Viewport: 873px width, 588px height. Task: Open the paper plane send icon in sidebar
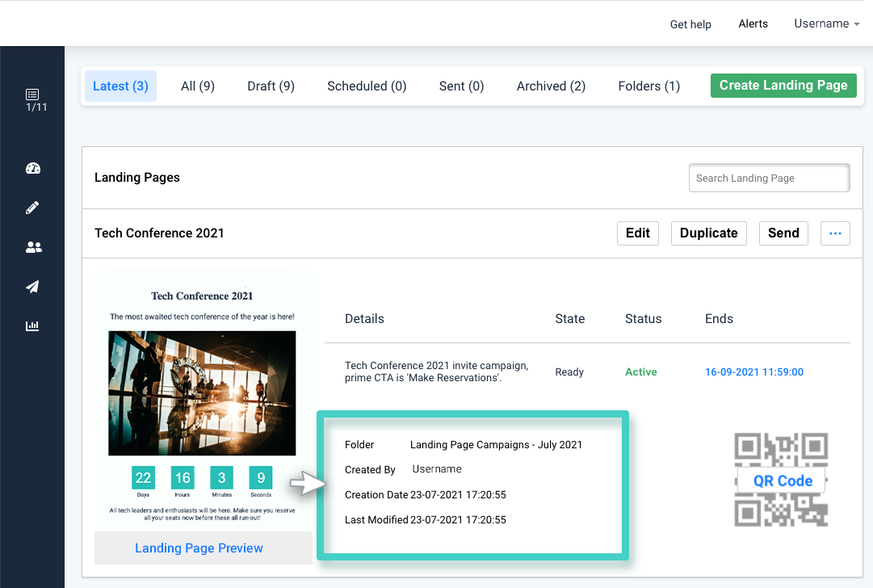[x=33, y=287]
